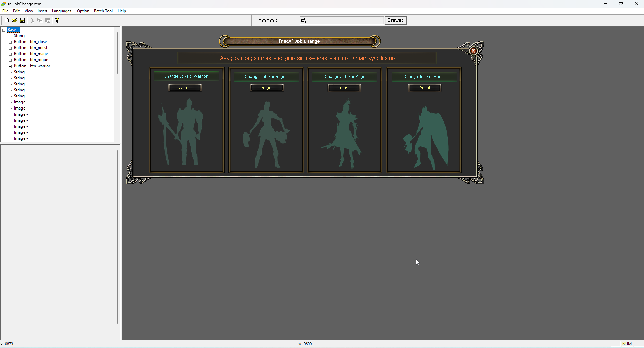Image resolution: width=644 pixels, height=348 pixels.
Task: Click the New file toolbar icon
Action: [7, 20]
